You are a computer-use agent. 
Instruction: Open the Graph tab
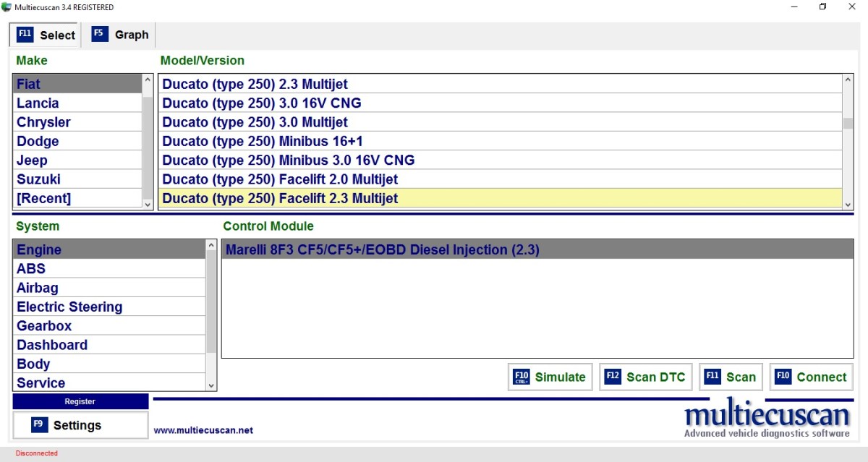pos(122,35)
